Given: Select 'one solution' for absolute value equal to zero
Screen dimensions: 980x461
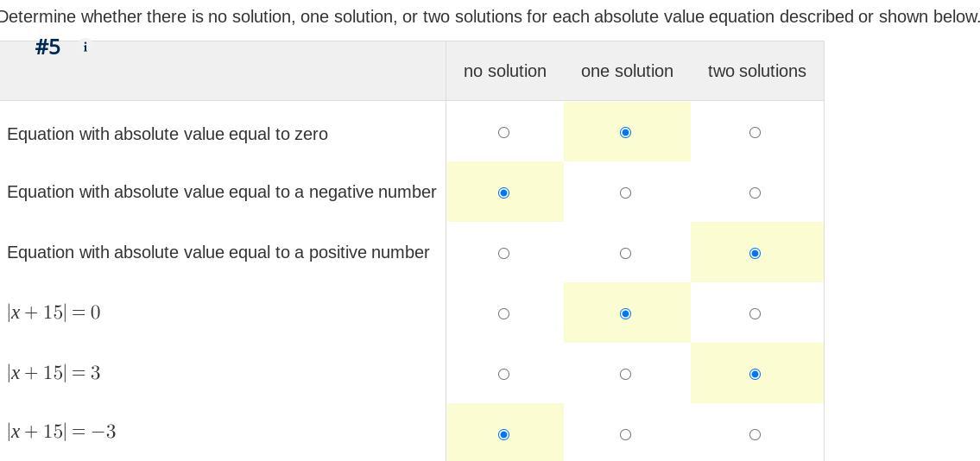Looking at the screenshot, I should (626, 132).
